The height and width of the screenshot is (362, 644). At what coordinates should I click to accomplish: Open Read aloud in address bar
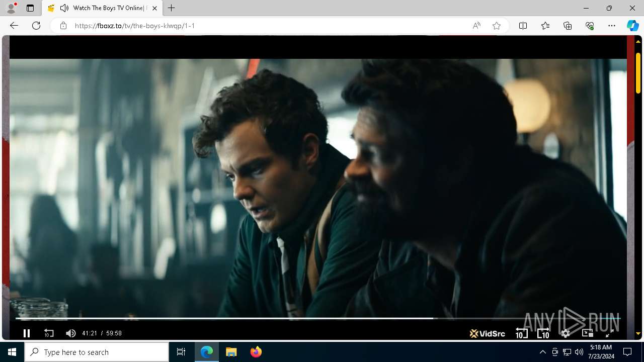[476, 26]
